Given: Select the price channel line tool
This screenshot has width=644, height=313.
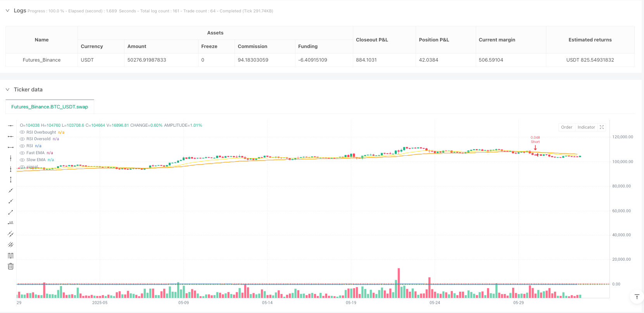Looking at the screenshot, I should point(11,234).
